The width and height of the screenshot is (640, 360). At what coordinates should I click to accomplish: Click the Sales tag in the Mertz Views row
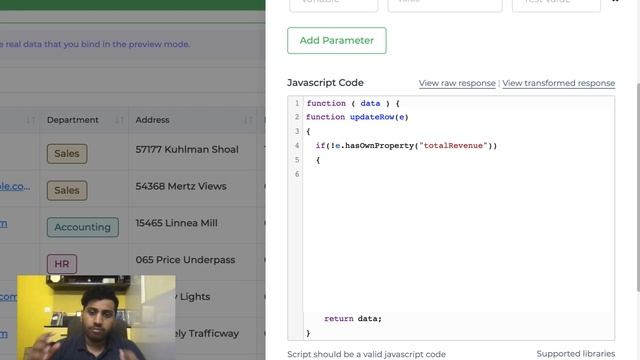(x=67, y=190)
